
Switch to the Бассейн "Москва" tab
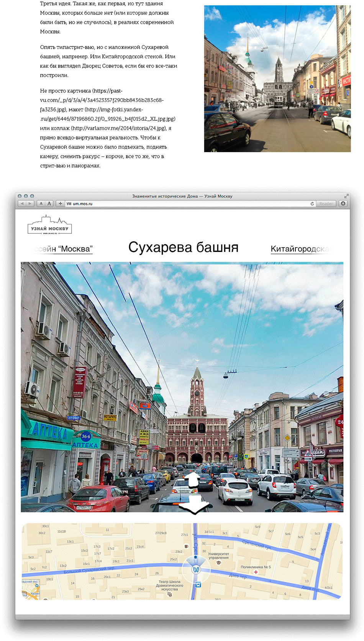[64, 249]
